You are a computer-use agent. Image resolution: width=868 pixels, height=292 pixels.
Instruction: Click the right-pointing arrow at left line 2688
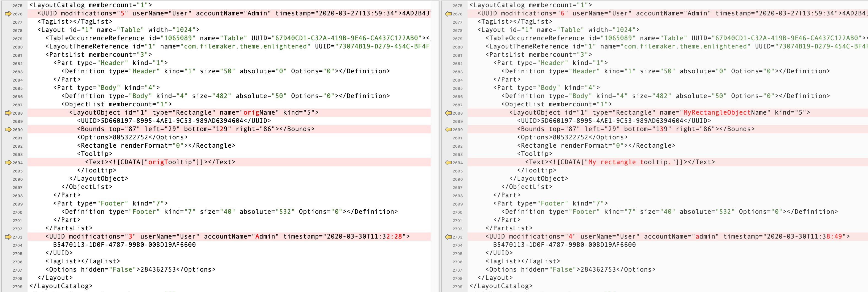8,113
